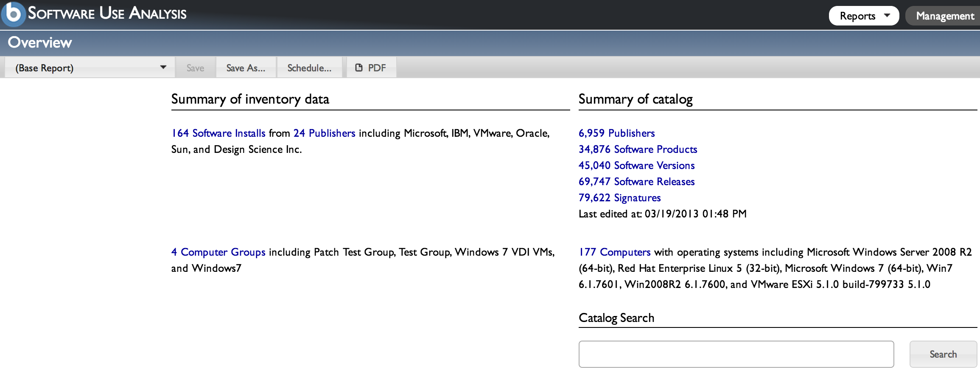
Task: View the 177 Computers link
Action: click(614, 252)
